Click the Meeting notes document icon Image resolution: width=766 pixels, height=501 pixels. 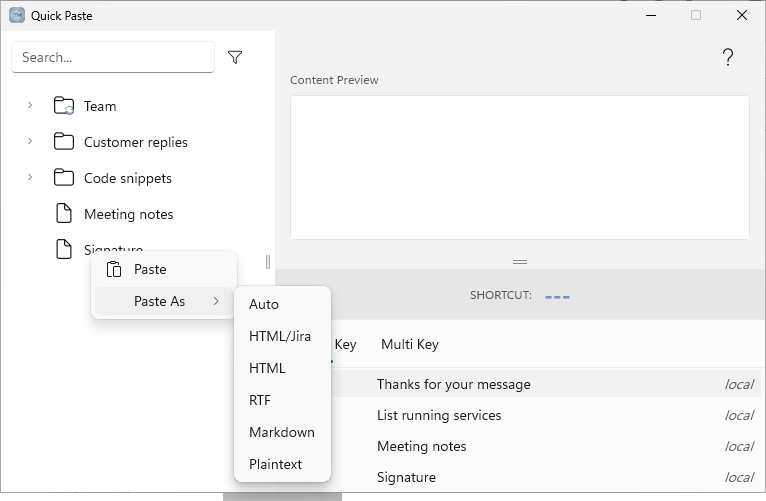[x=64, y=213]
